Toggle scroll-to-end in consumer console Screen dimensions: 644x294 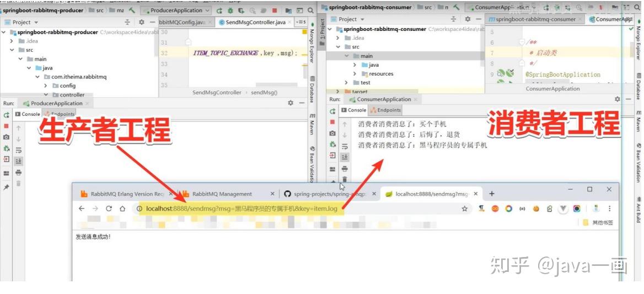(345, 157)
